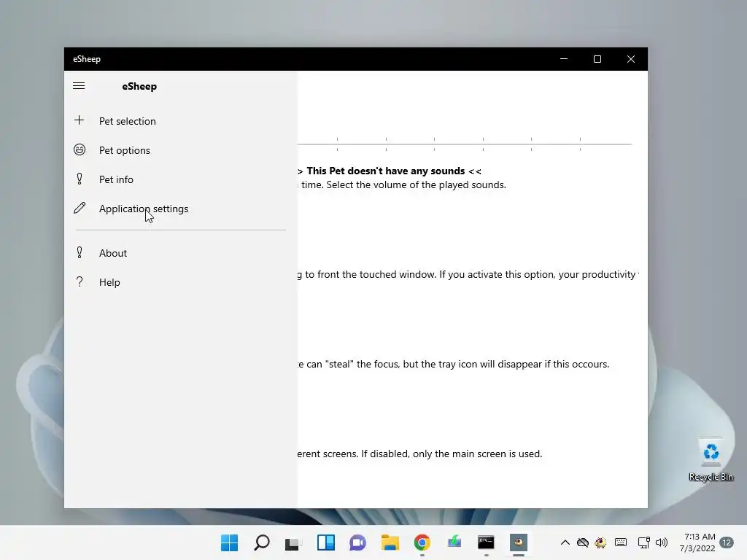Click the eSheep sidebar header title
The height and width of the screenshot is (560, 747).
tap(139, 86)
